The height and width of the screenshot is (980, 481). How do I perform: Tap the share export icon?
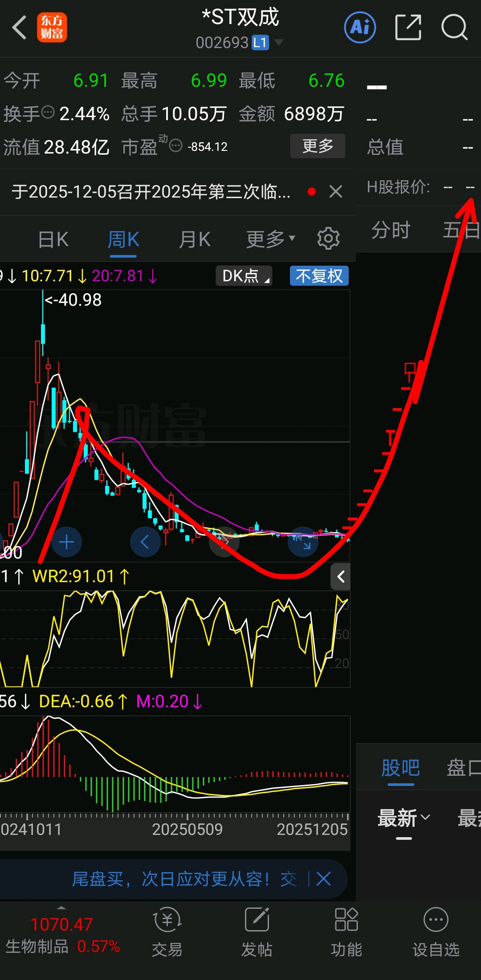pos(408,28)
